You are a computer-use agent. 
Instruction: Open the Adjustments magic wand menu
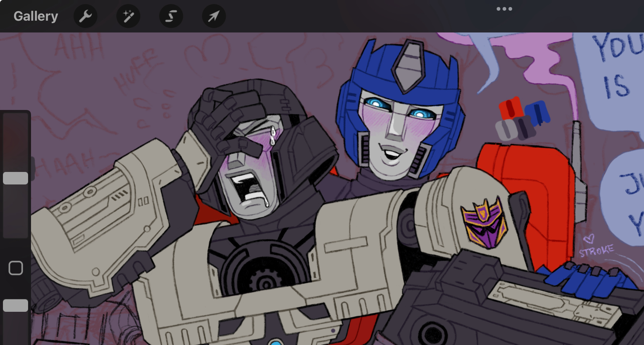point(128,16)
